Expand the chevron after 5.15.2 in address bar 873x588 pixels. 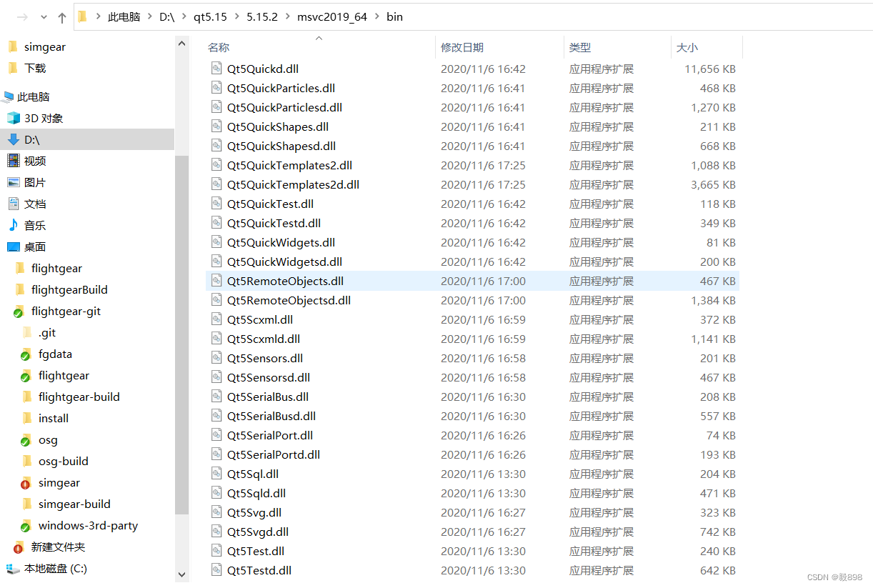(288, 16)
